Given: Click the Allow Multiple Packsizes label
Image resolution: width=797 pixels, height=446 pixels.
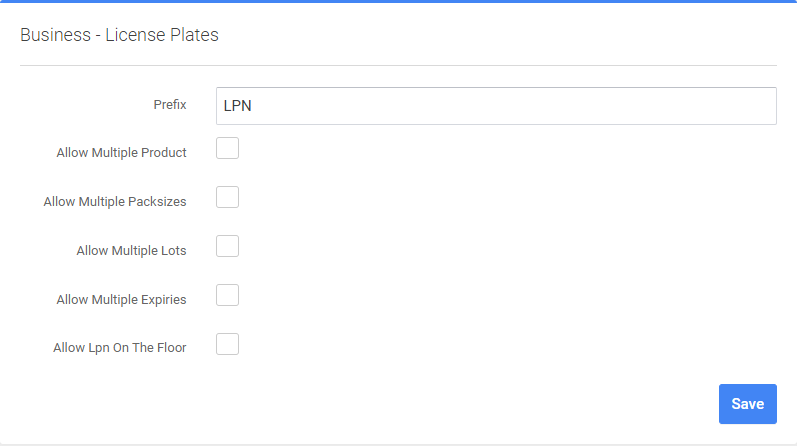Looking at the screenshot, I should pos(115,202).
